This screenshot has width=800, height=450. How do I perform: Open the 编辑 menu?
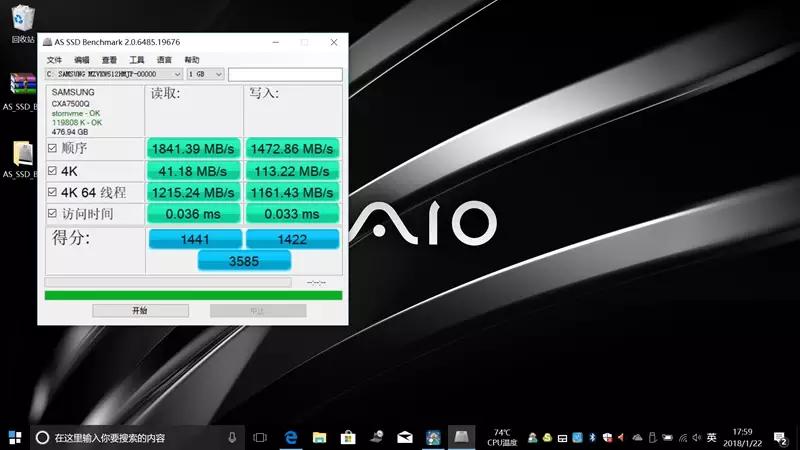point(82,60)
